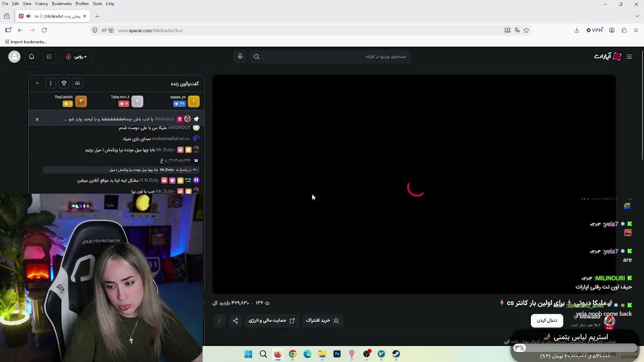Click the reply preview quoting Mr.Duty

click(121, 170)
